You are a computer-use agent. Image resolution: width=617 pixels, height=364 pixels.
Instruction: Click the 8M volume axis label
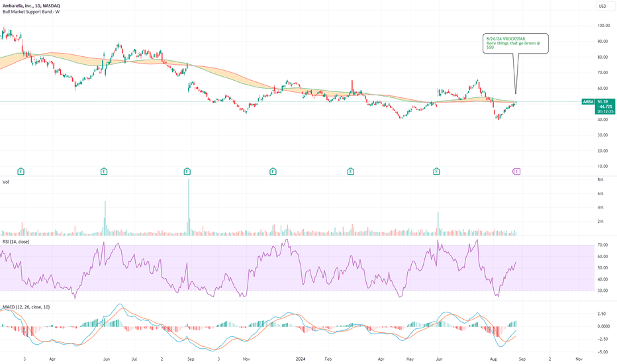click(600, 180)
